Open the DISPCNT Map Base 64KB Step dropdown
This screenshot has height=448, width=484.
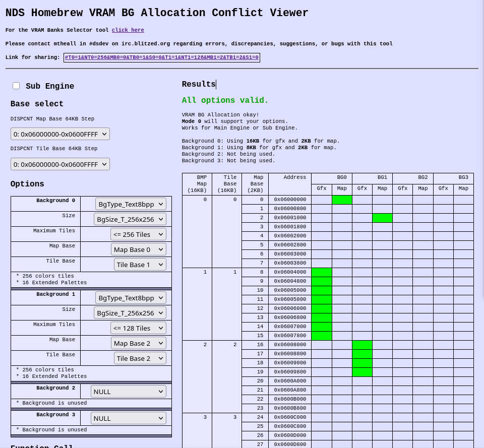click(x=59, y=134)
